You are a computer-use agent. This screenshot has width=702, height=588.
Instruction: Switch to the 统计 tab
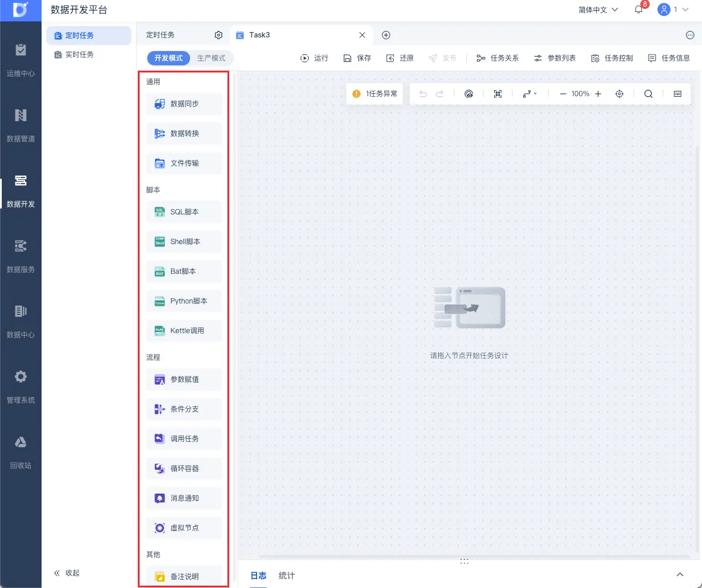(x=286, y=576)
